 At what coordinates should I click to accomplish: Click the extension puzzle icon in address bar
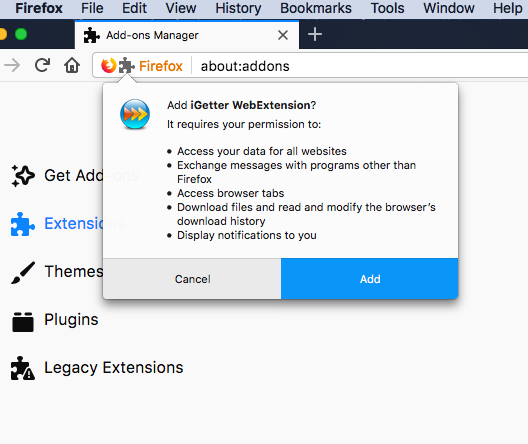coord(126,66)
